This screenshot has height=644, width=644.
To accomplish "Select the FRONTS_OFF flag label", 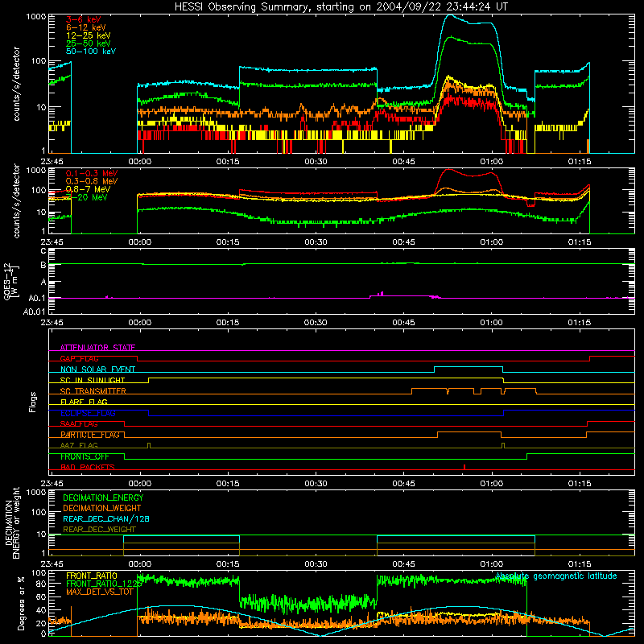I will point(85,456).
